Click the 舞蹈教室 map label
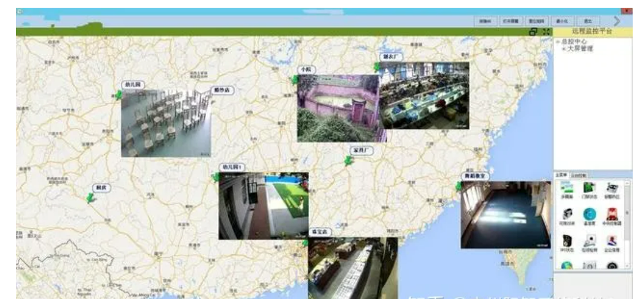644x299 pixels. [475, 176]
